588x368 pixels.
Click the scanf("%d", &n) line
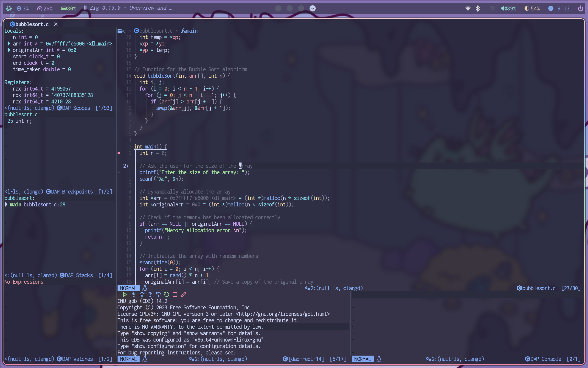(161, 179)
